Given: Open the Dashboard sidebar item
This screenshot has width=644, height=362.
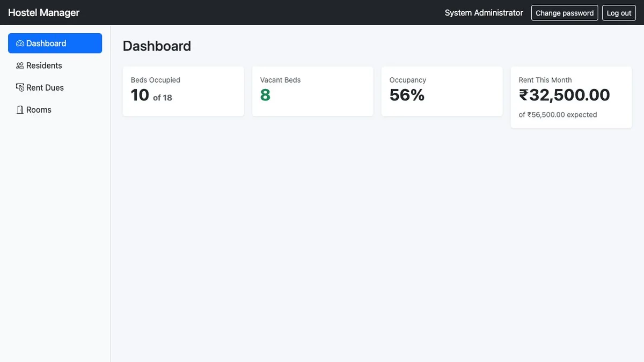Looking at the screenshot, I should point(55,43).
